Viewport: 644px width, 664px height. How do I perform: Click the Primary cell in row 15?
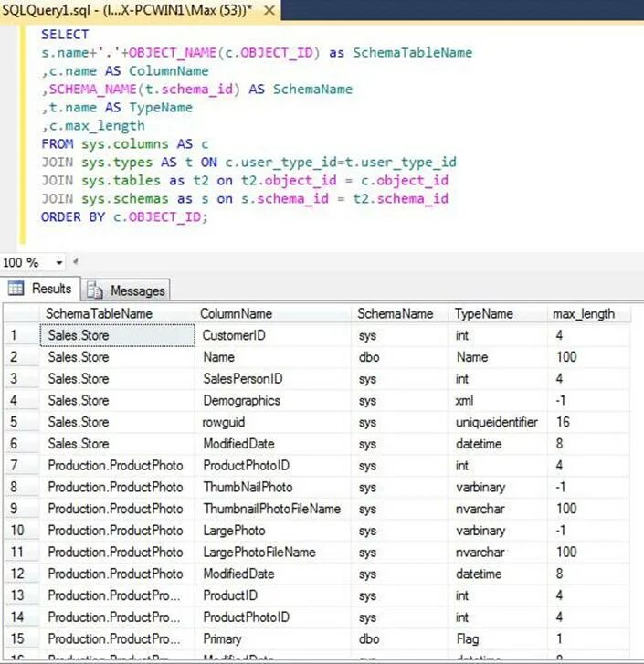pos(273,638)
